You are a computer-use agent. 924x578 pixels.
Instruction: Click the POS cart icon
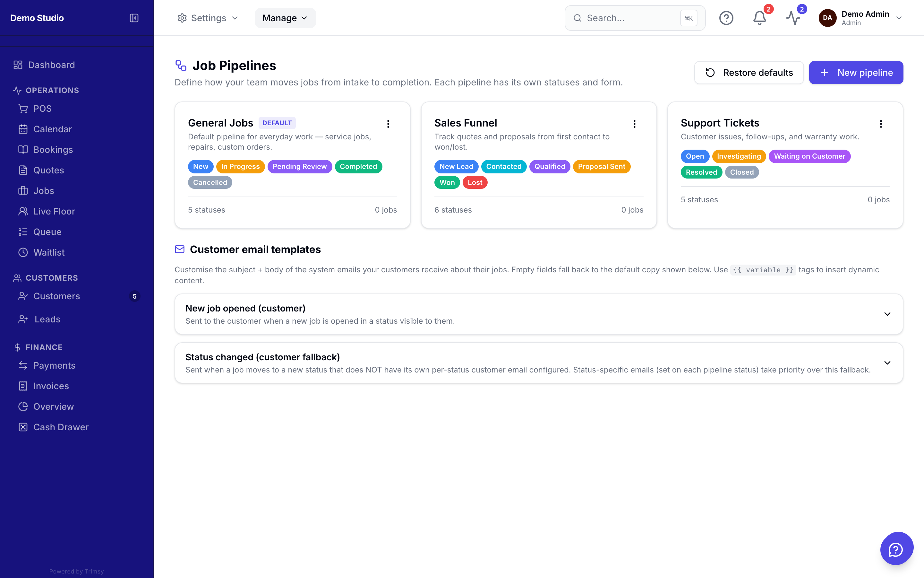point(23,109)
